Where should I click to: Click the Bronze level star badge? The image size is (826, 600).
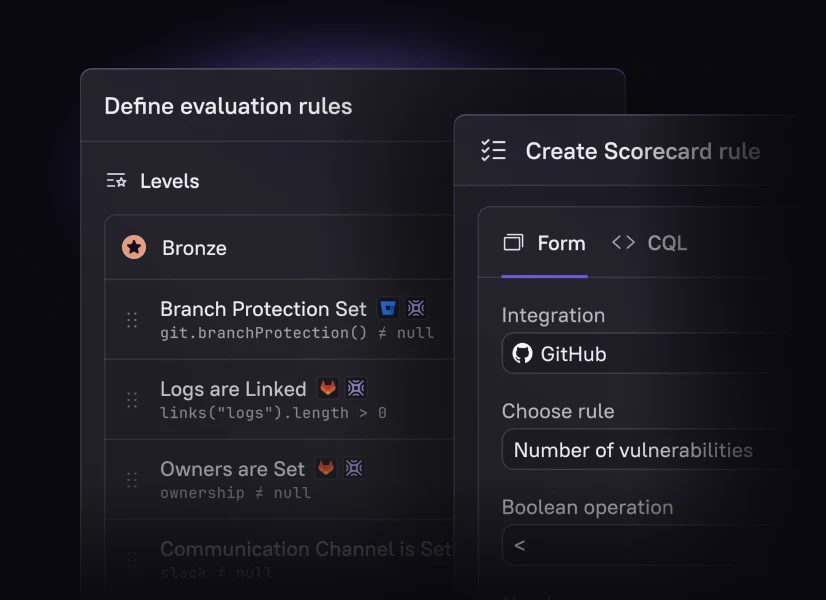tap(134, 247)
